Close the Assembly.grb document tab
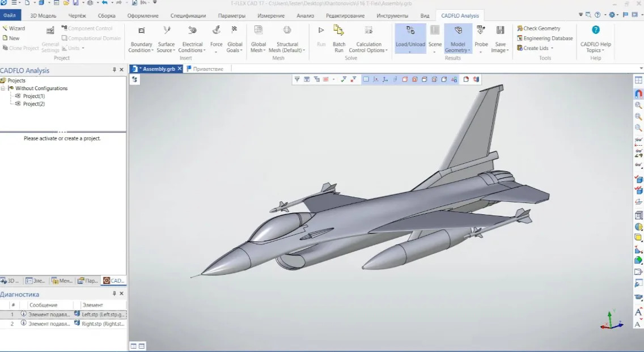This screenshot has height=352, width=644. pos(180,69)
